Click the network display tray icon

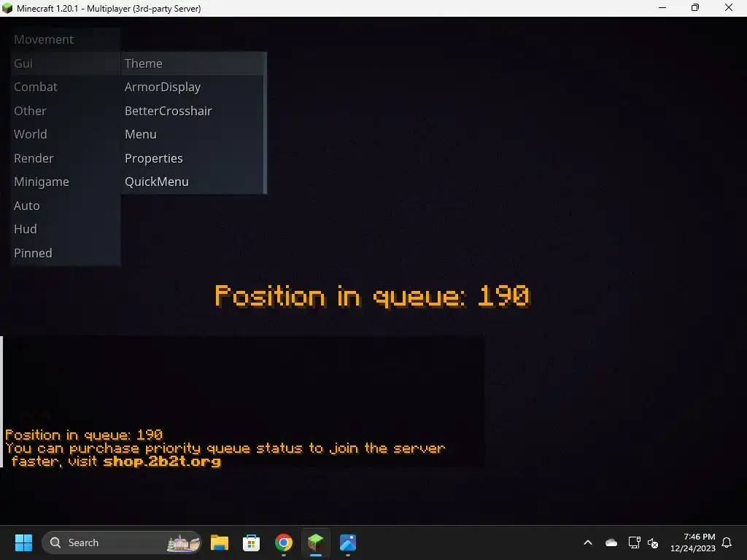(x=634, y=542)
